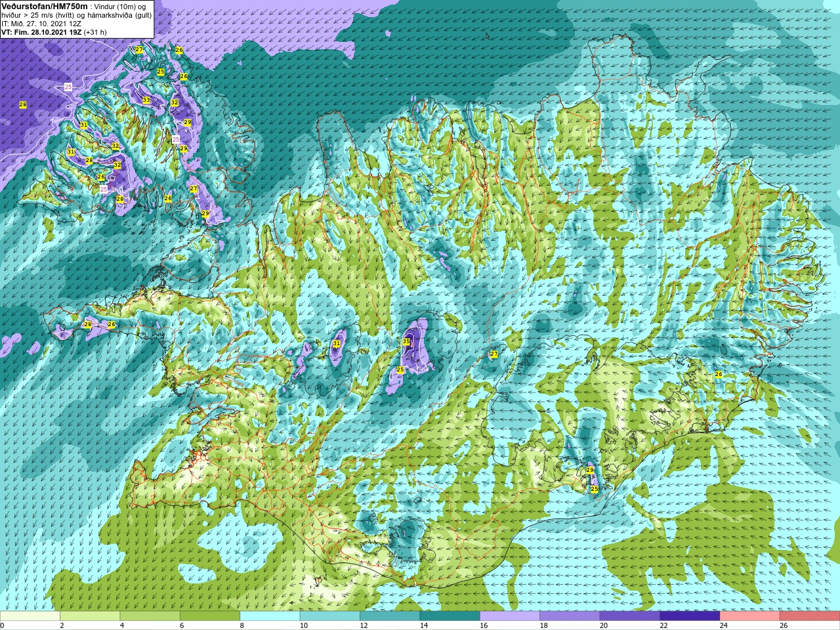Click the legend scale number '8'
Screen dimensions: 840x630
click(241, 626)
